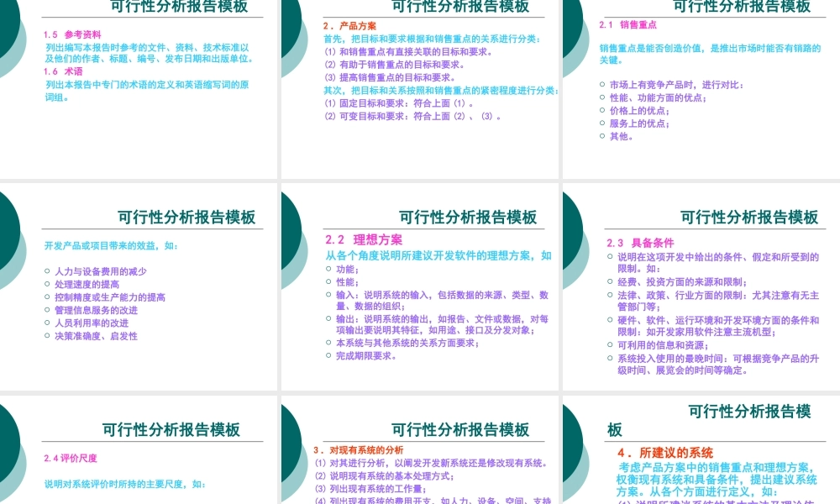Click the line 提高销售重点的目标和要求
The width and height of the screenshot is (840, 504).
click(x=391, y=77)
